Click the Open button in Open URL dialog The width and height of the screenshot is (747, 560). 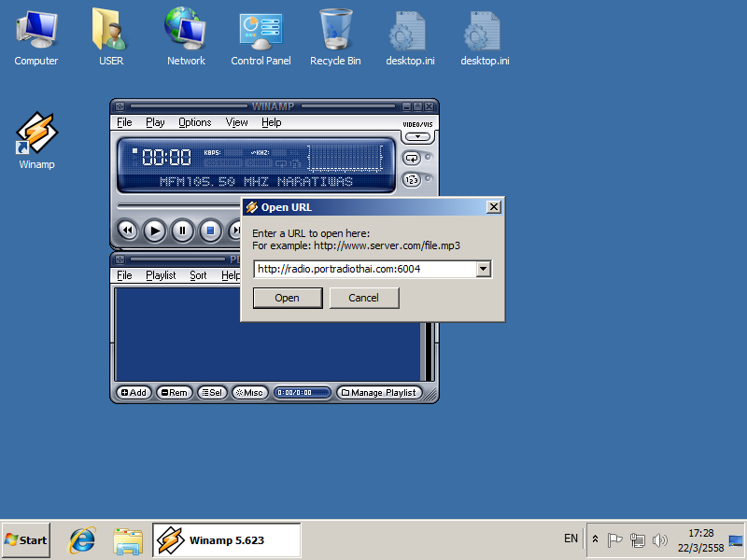pyautogui.click(x=288, y=298)
